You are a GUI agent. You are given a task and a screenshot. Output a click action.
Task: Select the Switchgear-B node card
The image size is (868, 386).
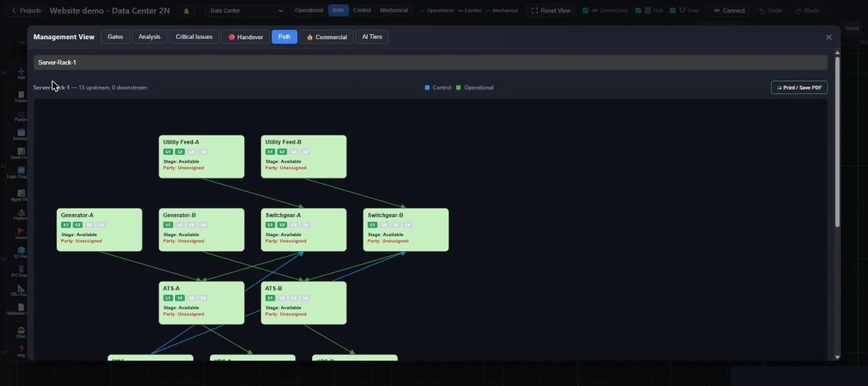pyautogui.click(x=406, y=229)
